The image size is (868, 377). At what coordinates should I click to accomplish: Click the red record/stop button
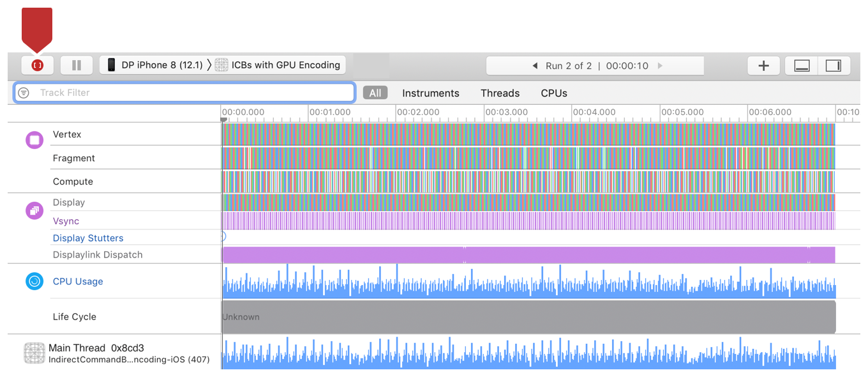[37, 65]
